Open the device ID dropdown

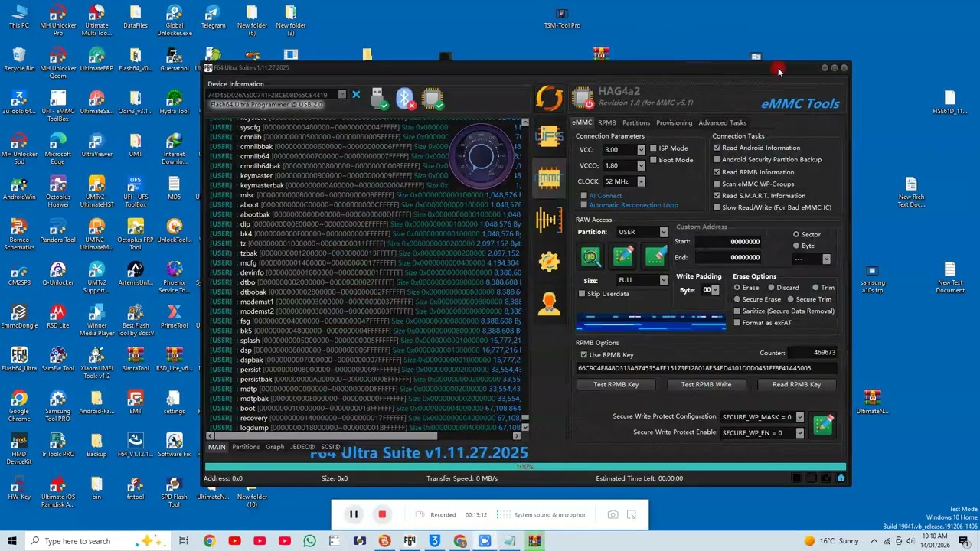click(x=342, y=95)
